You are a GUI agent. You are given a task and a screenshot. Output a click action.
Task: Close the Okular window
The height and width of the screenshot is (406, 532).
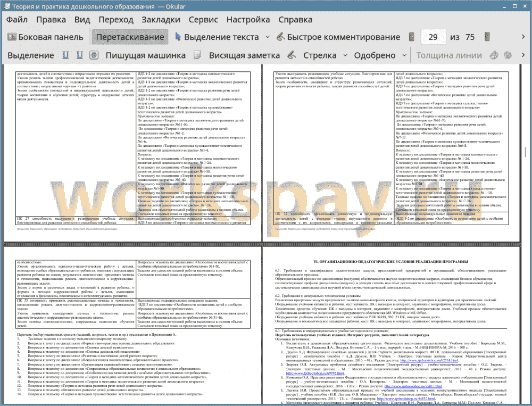click(x=524, y=6)
